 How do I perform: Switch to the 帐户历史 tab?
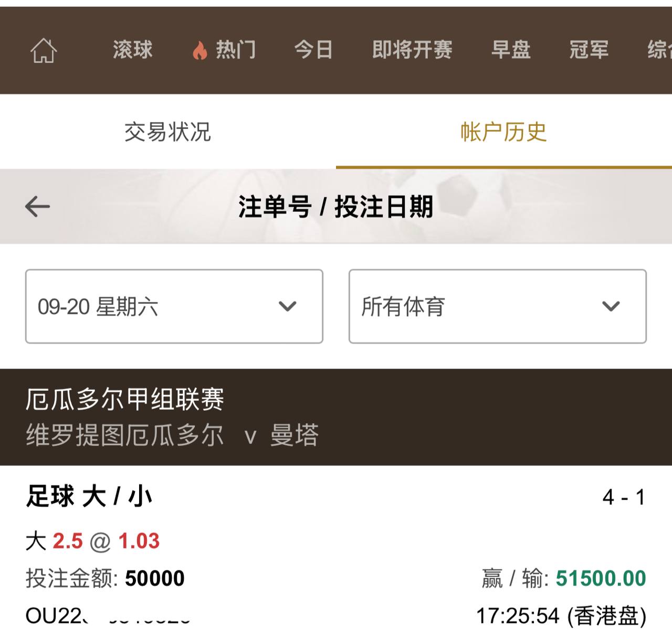point(503,132)
